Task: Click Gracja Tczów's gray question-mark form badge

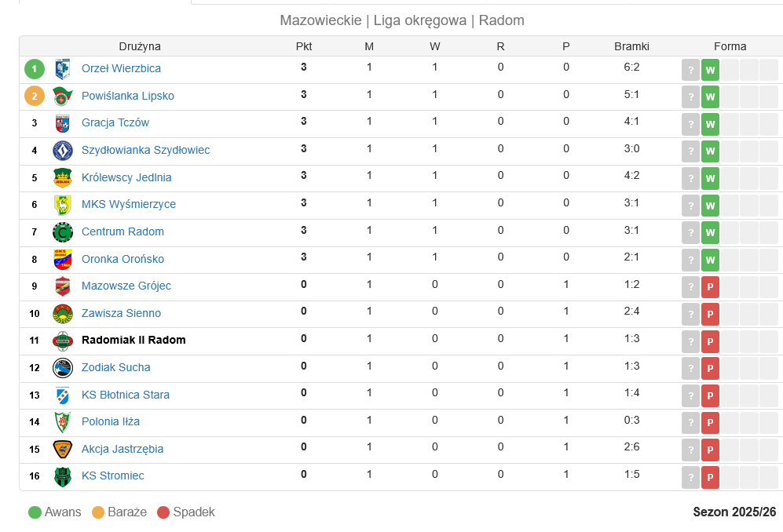Action: coord(690,124)
